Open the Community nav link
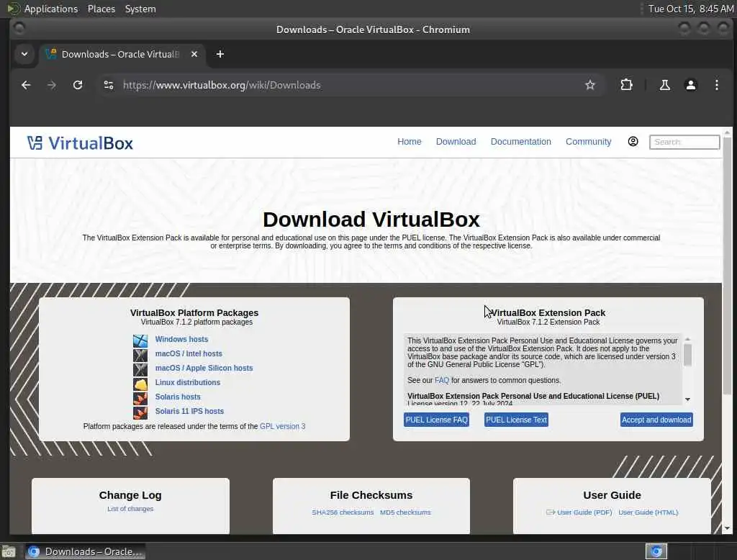 pyautogui.click(x=588, y=142)
